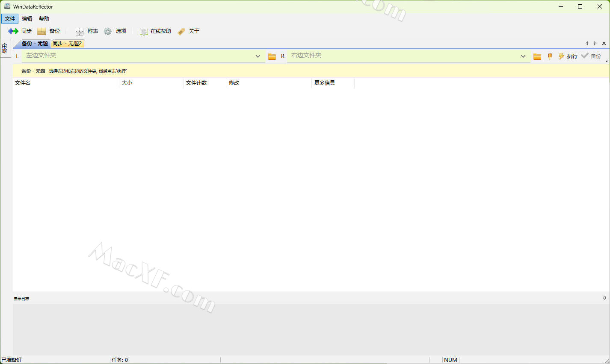
Task: Click the 文件名 column header
Action: pos(23,83)
